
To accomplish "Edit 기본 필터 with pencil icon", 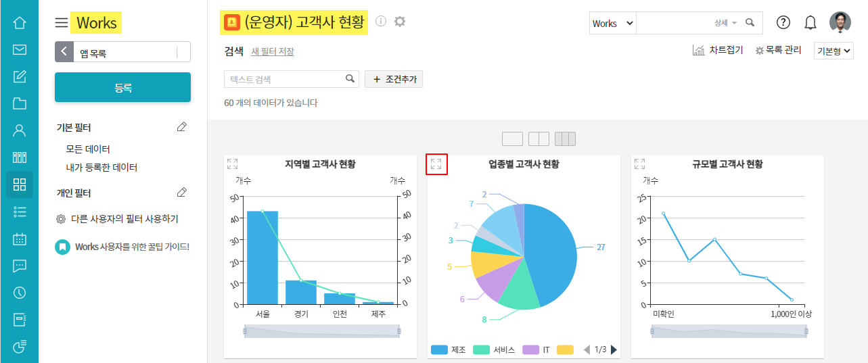I will [181, 127].
